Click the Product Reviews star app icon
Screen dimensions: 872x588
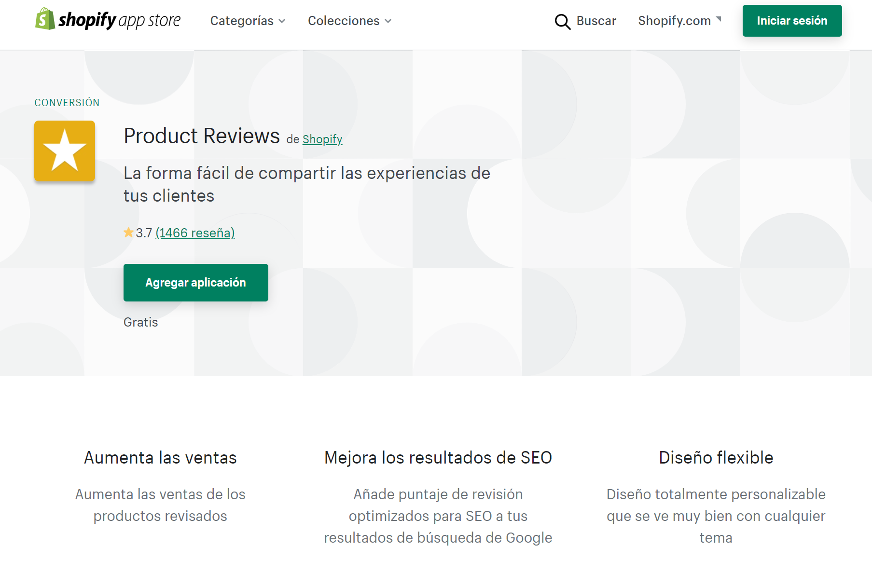(65, 151)
